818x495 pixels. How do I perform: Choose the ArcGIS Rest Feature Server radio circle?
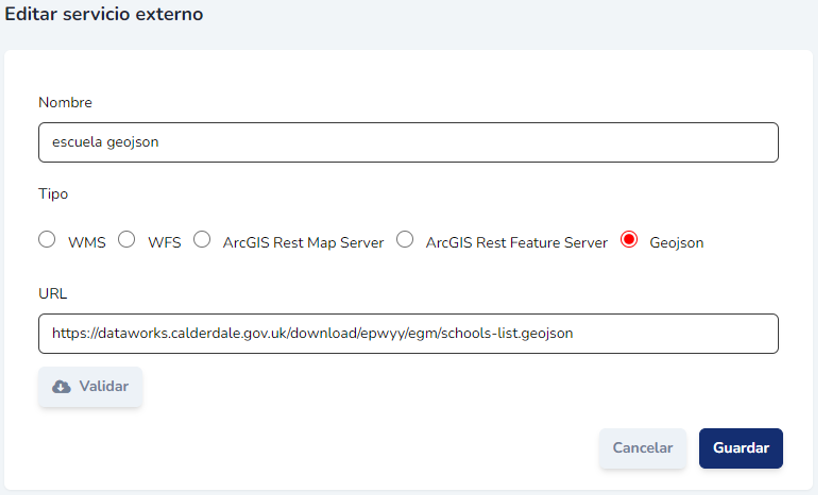pos(405,240)
